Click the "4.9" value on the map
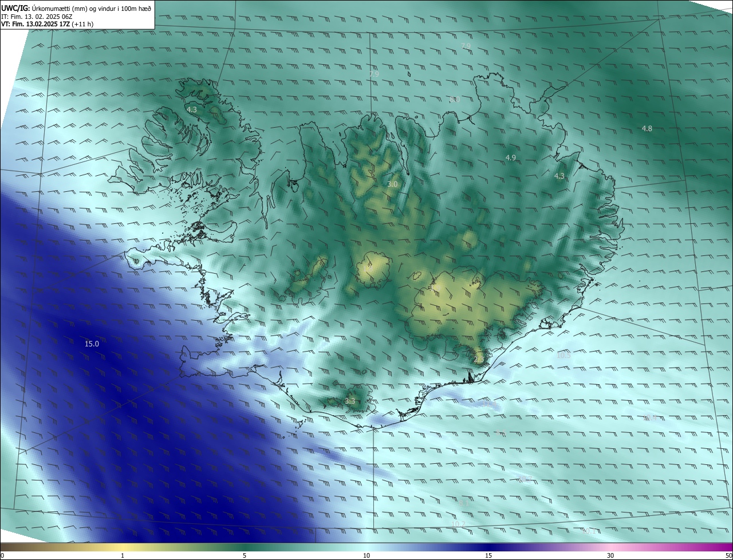Screen dimensions: 733x560 pyautogui.click(x=511, y=157)
